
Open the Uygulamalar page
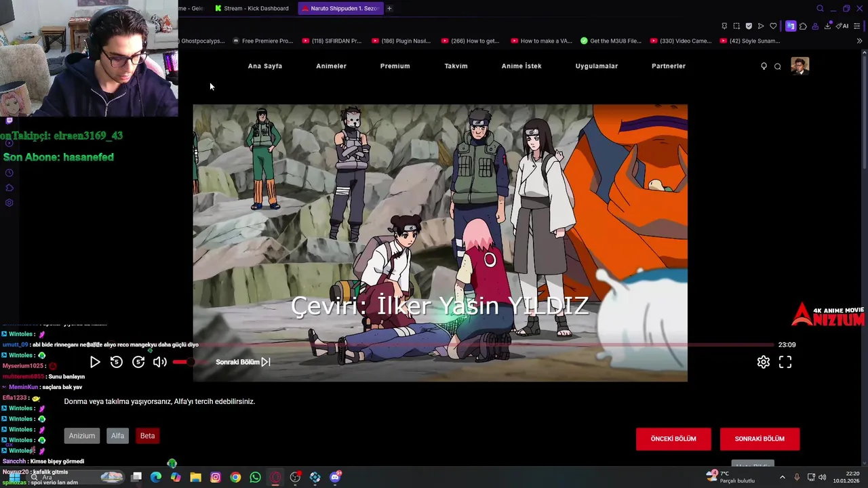pos(597,66)
